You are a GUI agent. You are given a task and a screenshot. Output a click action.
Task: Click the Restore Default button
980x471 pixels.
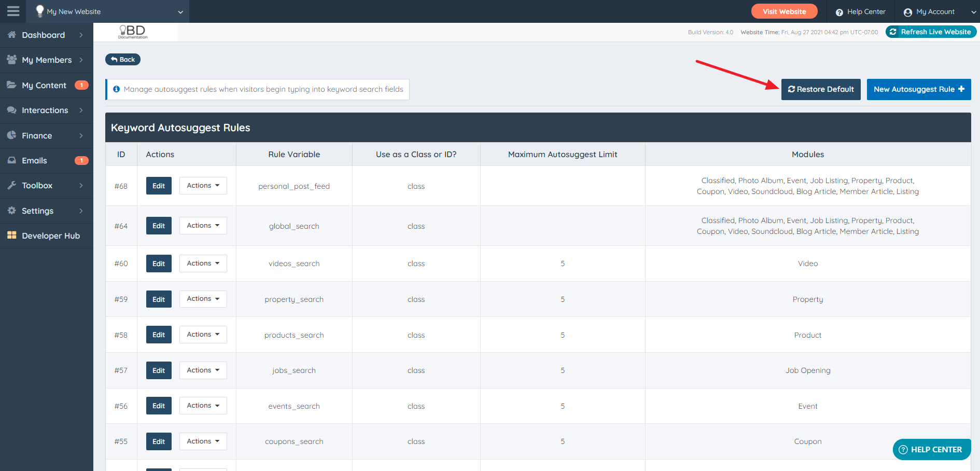821,89
